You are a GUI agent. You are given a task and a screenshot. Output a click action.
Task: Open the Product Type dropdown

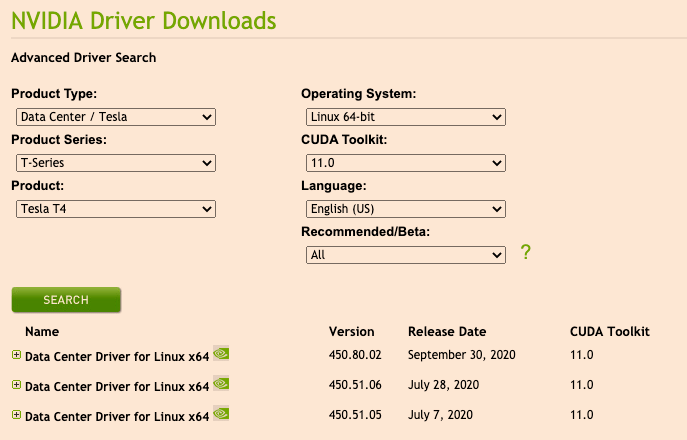116,117
